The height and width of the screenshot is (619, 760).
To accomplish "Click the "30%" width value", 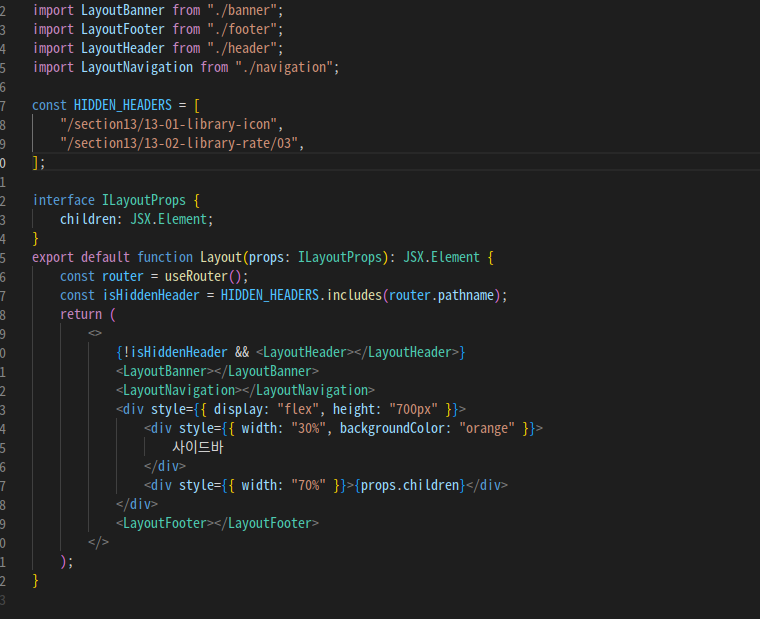I will pos(309,429).
